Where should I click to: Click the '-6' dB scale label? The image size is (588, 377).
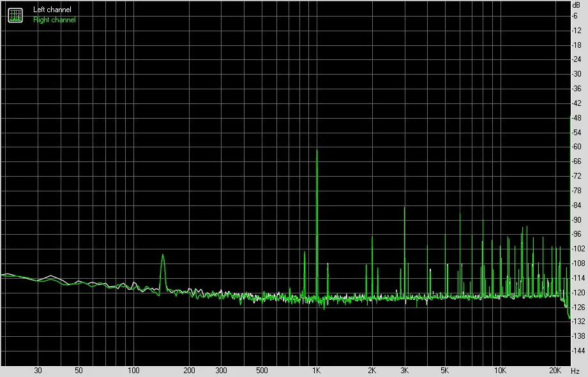tap(575, 16)
